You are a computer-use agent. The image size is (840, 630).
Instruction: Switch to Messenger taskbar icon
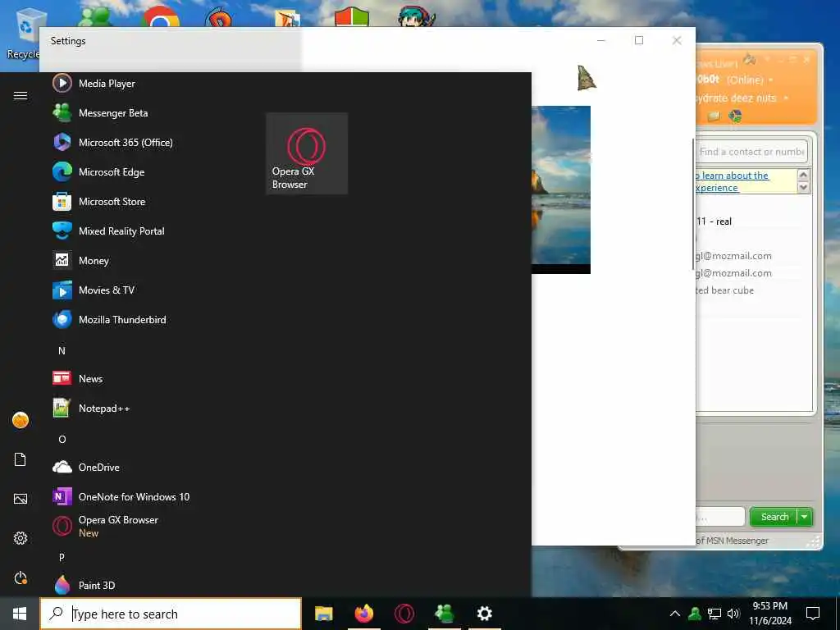click(445, 614)
